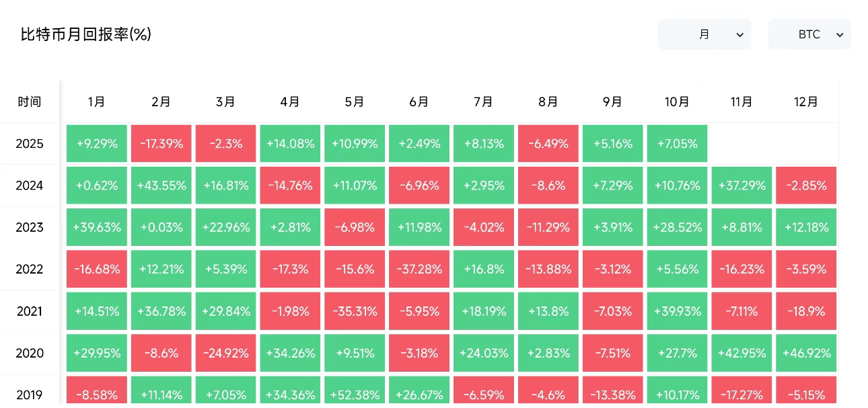Click the 时间 header cell
This screenshot has height=408, width=868.
tap(30, 102)
